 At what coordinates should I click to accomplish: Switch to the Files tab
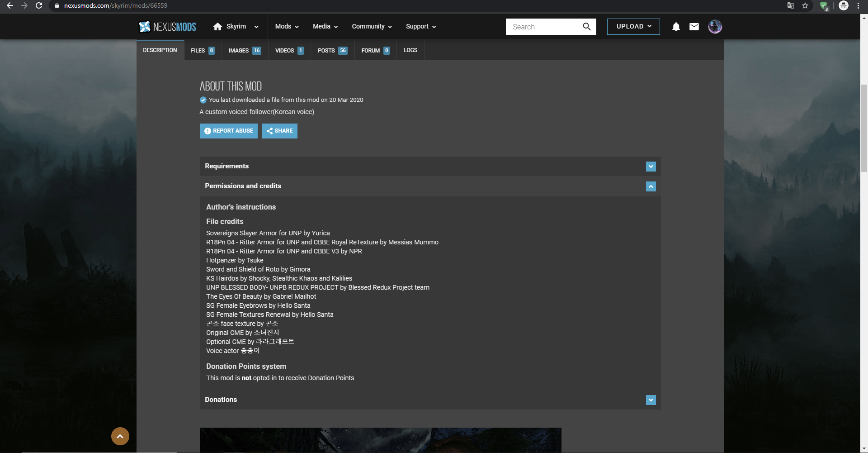coord(203,50)
